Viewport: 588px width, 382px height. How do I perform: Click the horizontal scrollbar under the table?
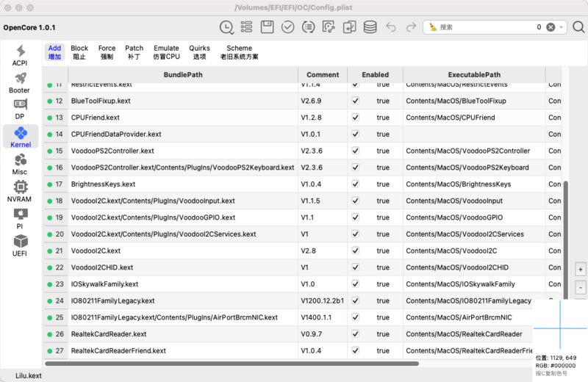[232, 363]
